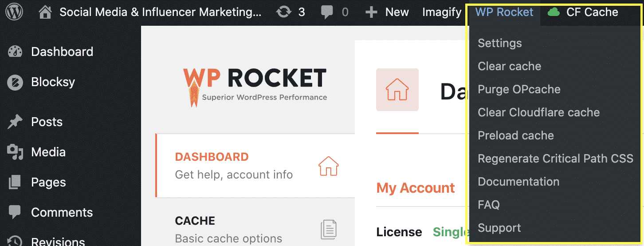This screenshot has width=644, height=246.
Task: Click the My Account heading
Action: (x=416, y=188)
